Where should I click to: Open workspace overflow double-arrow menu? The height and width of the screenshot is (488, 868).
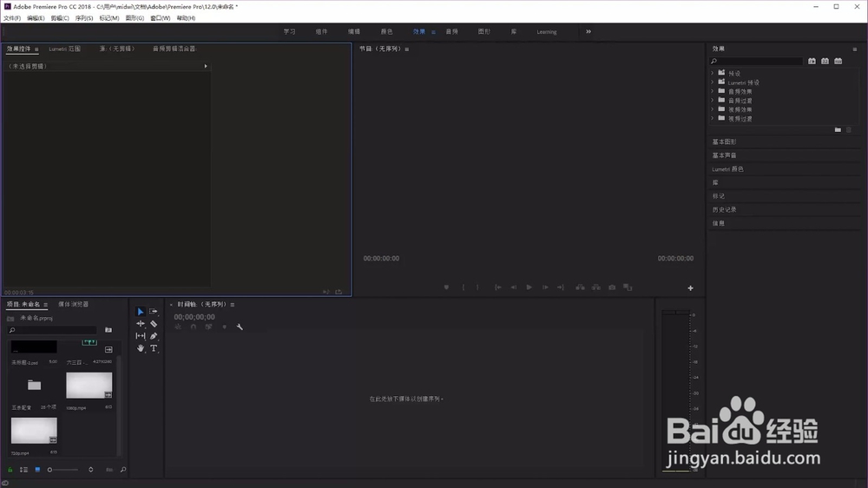tap(589, 31)
